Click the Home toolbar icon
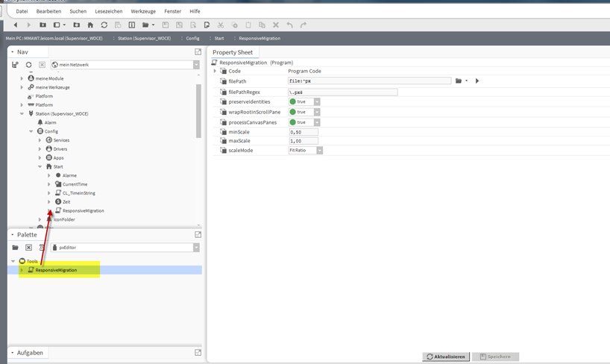The height and width of the screenshot is (364, 610). (90, 25)
